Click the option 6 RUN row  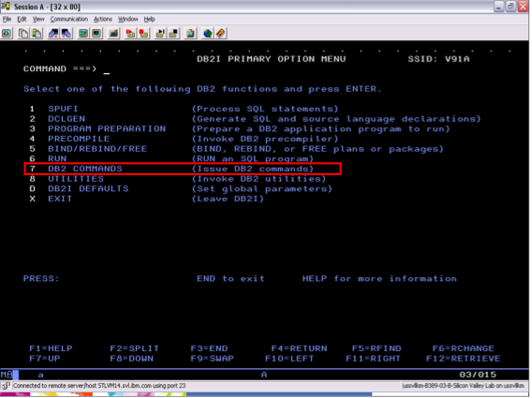pyautogui.click(x=171, y=159)
